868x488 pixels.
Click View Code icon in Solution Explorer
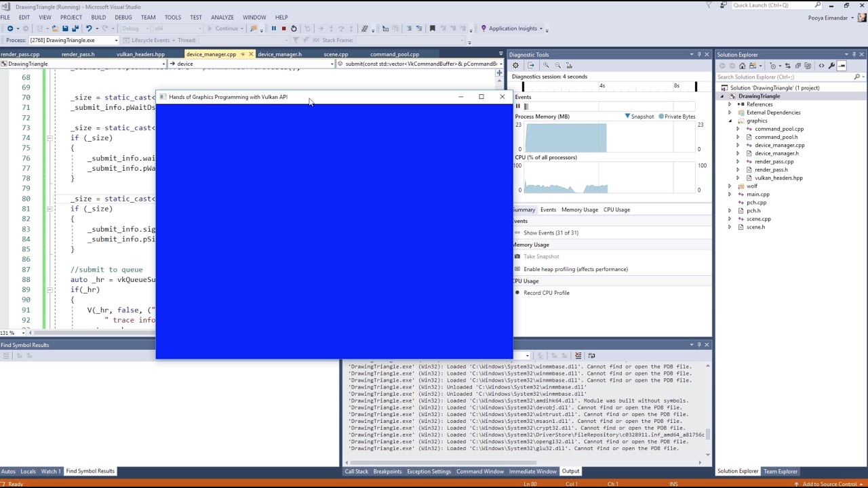pyautogui.click(x=821, y=66)
